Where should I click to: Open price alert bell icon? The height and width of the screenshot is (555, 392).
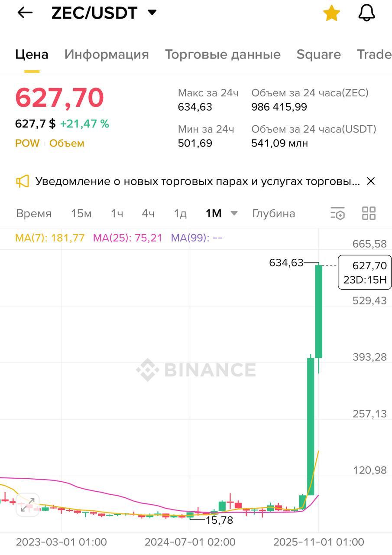click(x=366, y=13)
